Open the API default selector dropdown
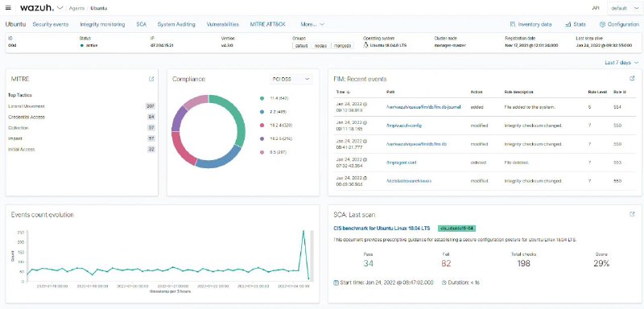 (x=625, y=8)
